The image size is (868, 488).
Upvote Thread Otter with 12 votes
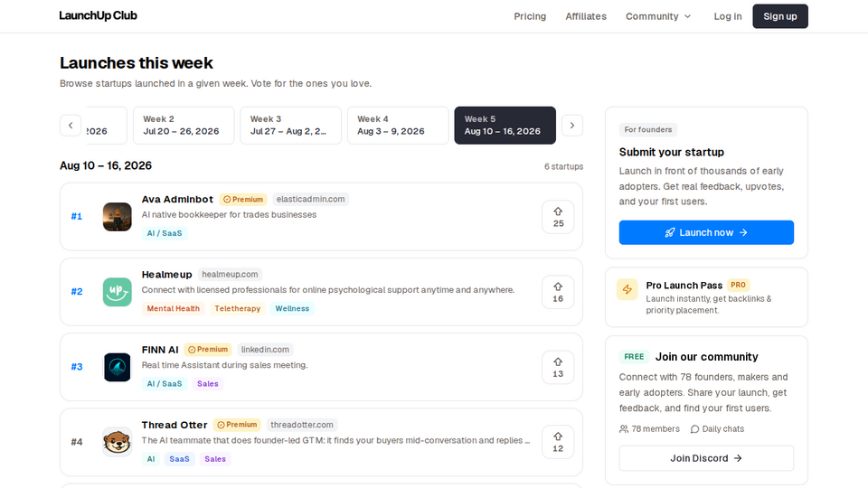(558, 442)
